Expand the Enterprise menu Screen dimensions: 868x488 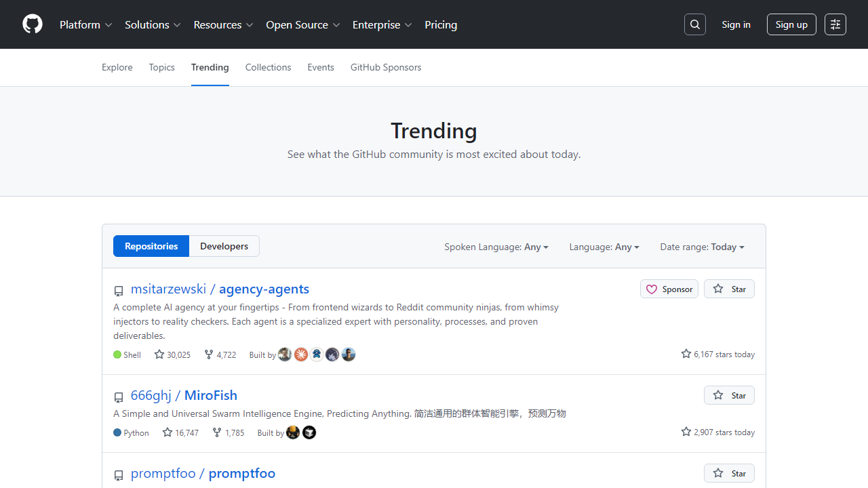(x=382, y=24)
